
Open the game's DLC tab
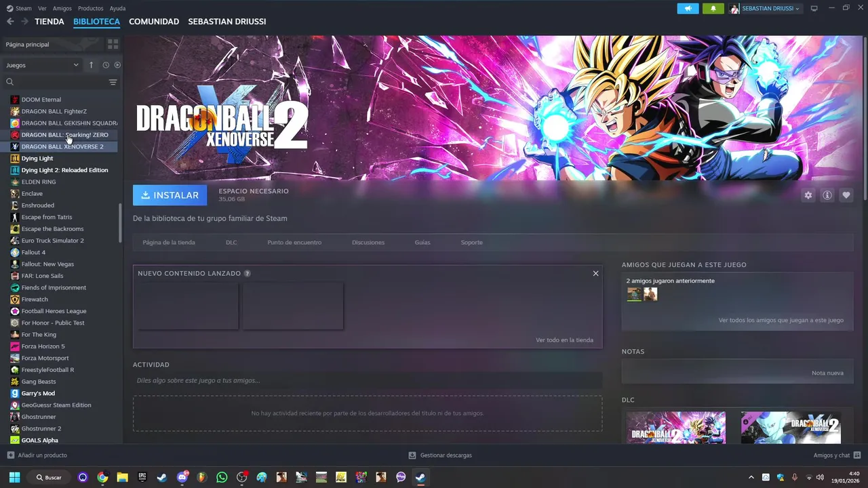pos(231,243)
